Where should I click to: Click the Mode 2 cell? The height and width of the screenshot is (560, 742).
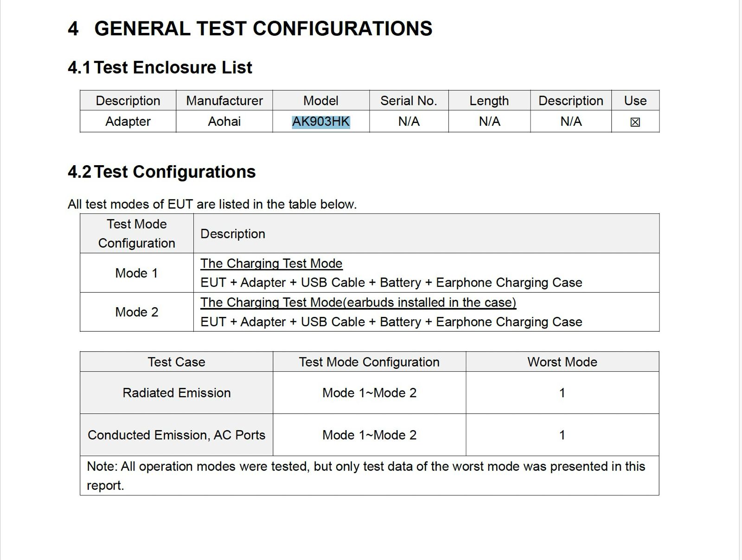pyautogui.click(x=136, y=312)
